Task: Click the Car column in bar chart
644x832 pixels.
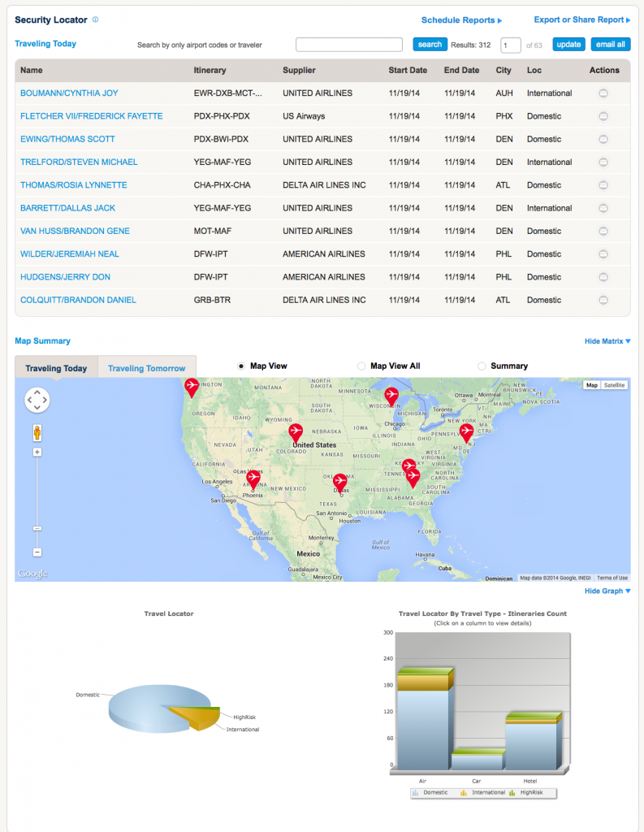Action: pos(478,760)
